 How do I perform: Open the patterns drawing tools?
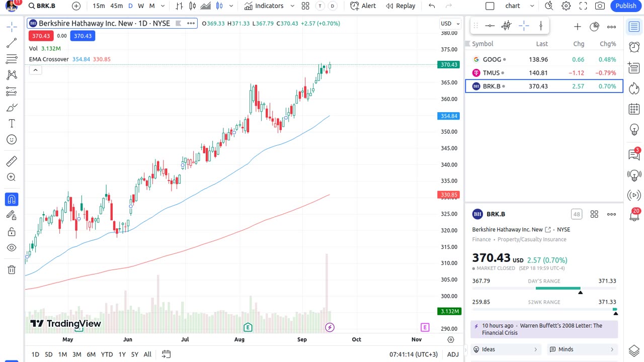(12, 75)
